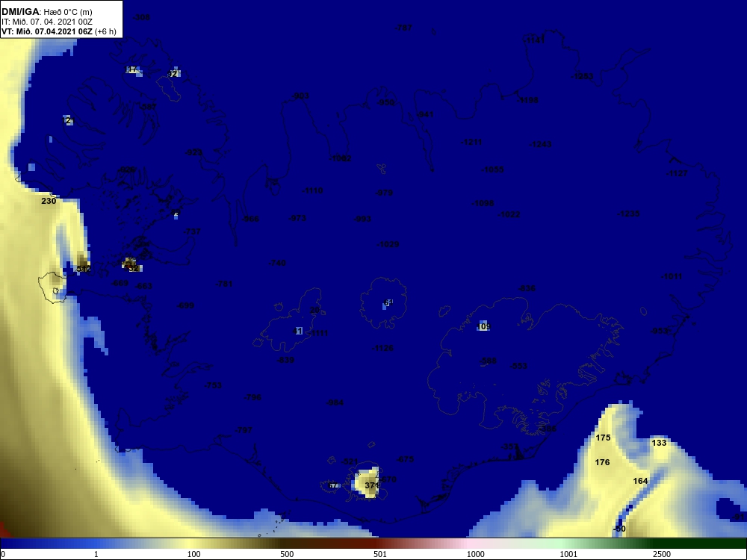Viewport: 747px width, 560px height.
Task: Click the '500' label on the color scale
Action: (287, 554)
